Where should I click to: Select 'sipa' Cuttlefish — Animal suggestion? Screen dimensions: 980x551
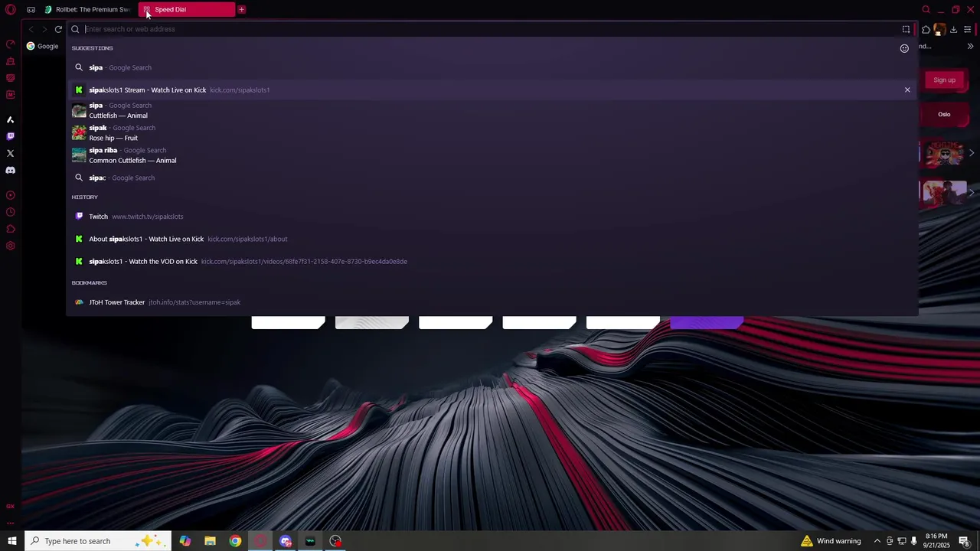coord(492,110)
